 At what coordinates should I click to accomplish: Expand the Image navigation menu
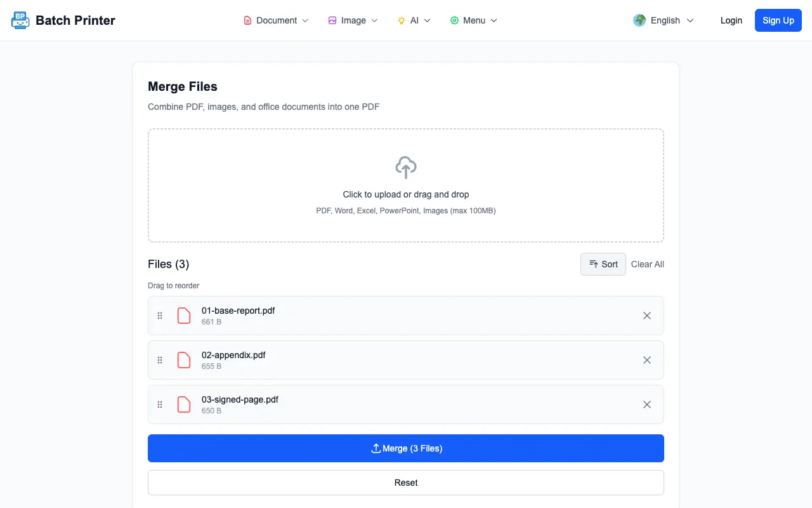click(x=353, y=20)
